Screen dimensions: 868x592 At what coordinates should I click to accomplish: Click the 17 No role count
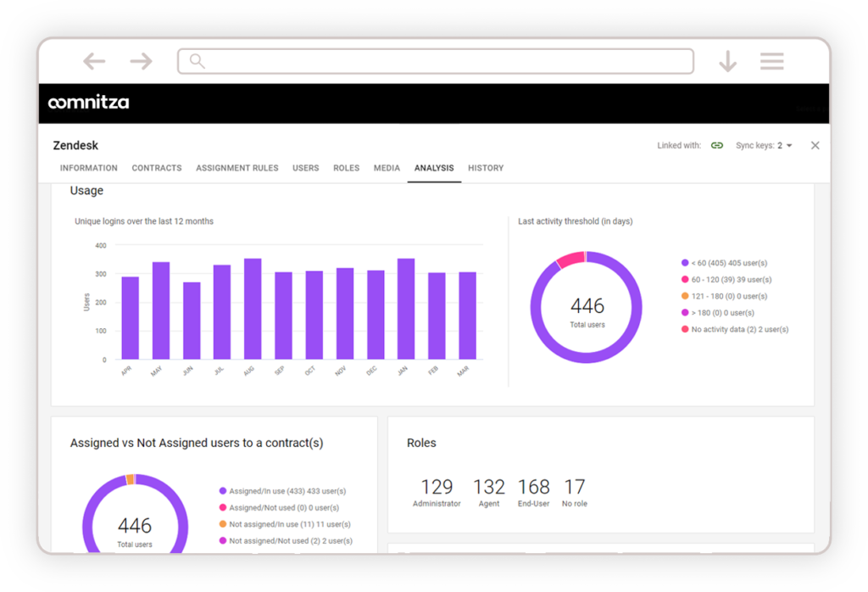(x=575, y=492)
